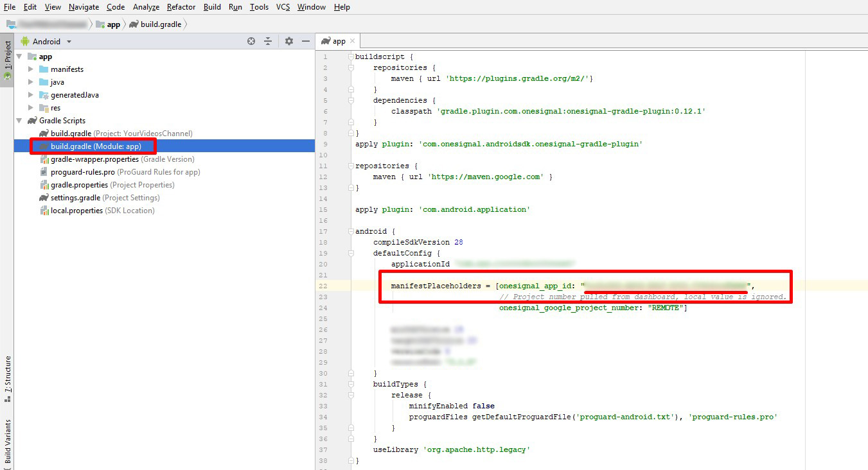The height and width of the screenshot is (470, 868).
Task: Click the proguard-rules.pro file icon
Action: (44, 171)
